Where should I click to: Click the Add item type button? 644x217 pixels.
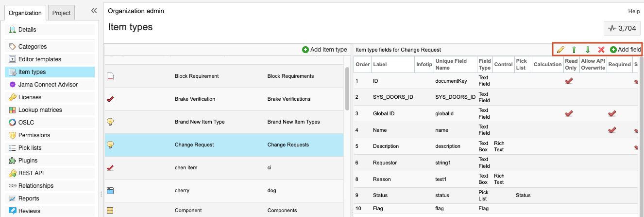pos(324,50)
